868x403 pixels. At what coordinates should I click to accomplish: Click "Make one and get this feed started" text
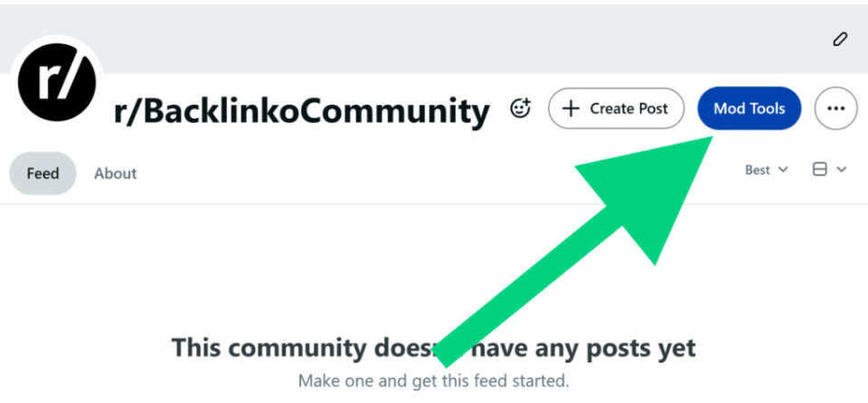(x=433, y=380)
